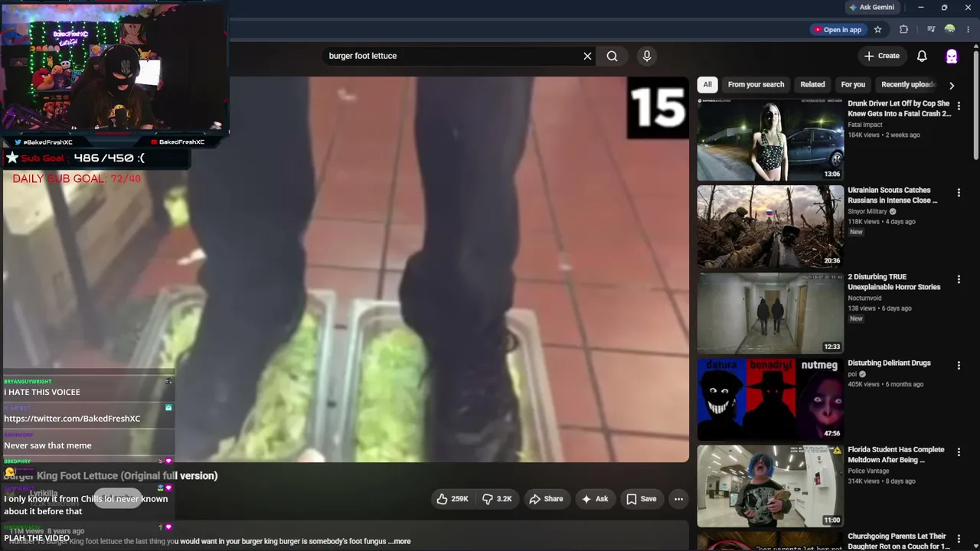Open the browser extensions puzzle icon
Viewport: 980px width, 551px height.
pyautogui.click(x=903, y=30)
